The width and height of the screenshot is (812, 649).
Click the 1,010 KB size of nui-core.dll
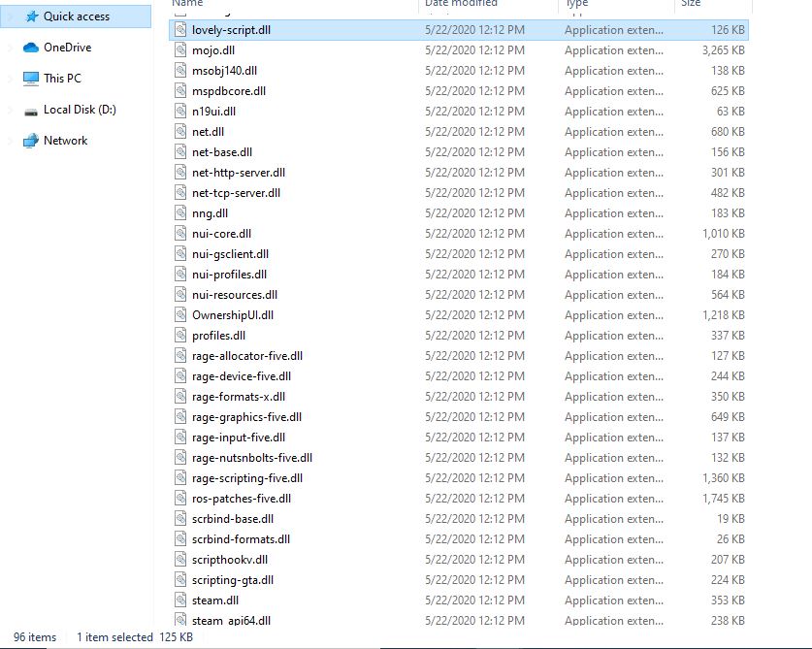pyautogui.click(x=723, y=234)
